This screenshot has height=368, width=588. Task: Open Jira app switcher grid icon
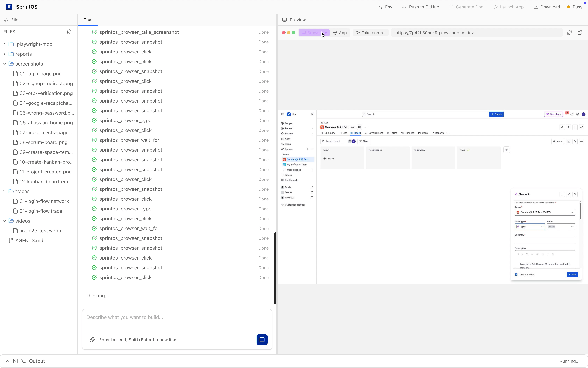click(282, 114)
